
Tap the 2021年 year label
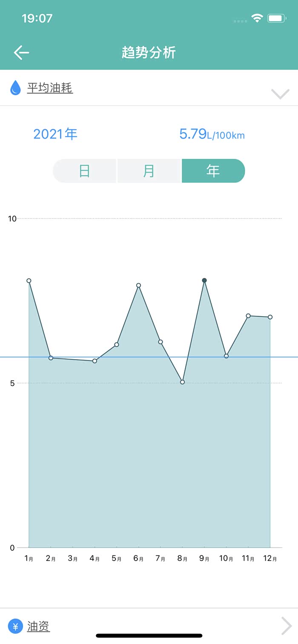[55, 134]
